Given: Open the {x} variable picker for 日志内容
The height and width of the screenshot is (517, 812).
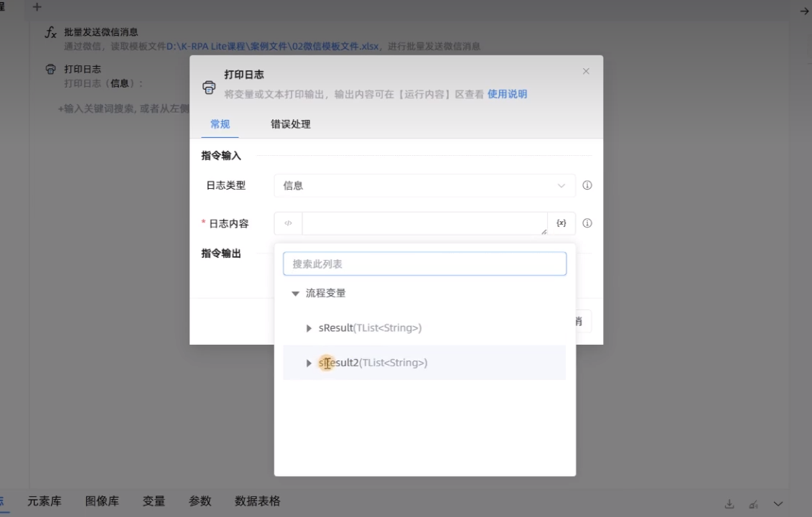Looking at the screenshot, I should (x=561, y=223).
